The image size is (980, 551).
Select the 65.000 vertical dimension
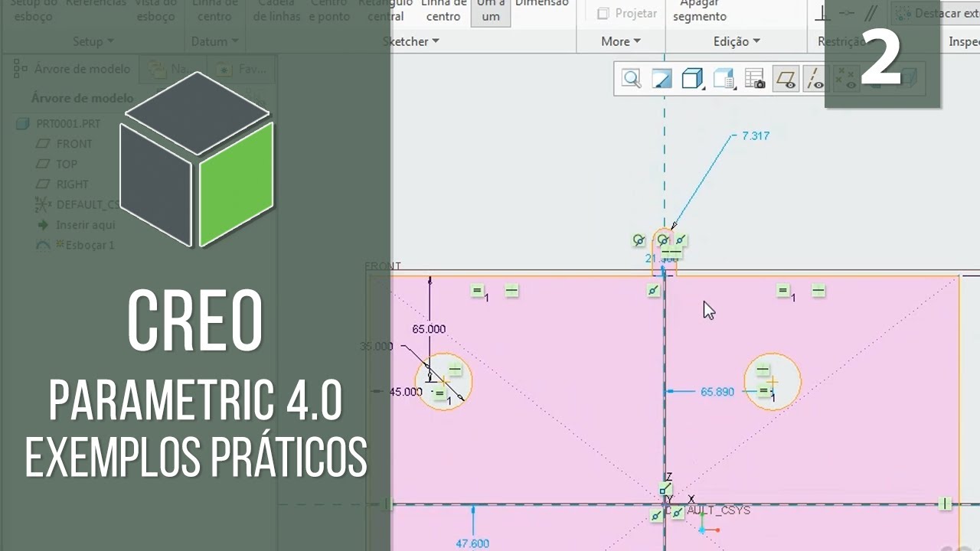point(429,329)
